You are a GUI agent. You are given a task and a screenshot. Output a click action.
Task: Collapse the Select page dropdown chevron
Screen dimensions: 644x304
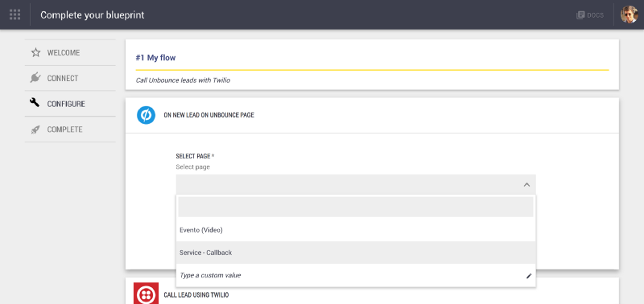pyautogui.click(x=526, y=185)
